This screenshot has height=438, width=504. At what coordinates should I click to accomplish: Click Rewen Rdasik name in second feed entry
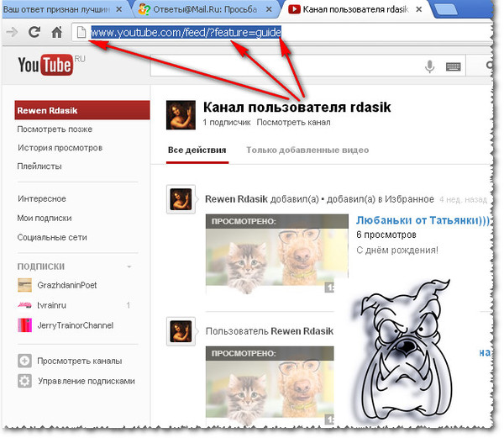(x=302, y=331)
